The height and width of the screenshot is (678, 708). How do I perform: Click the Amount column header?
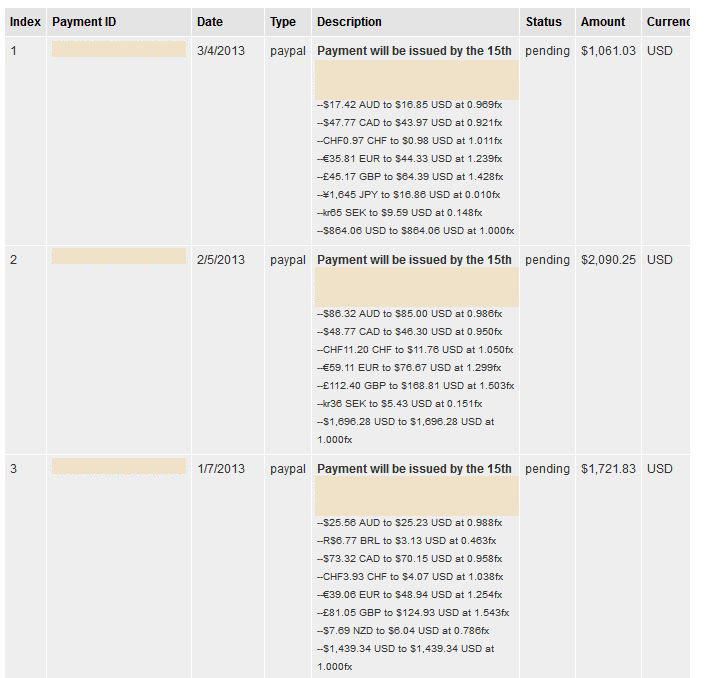coord(603,22)
